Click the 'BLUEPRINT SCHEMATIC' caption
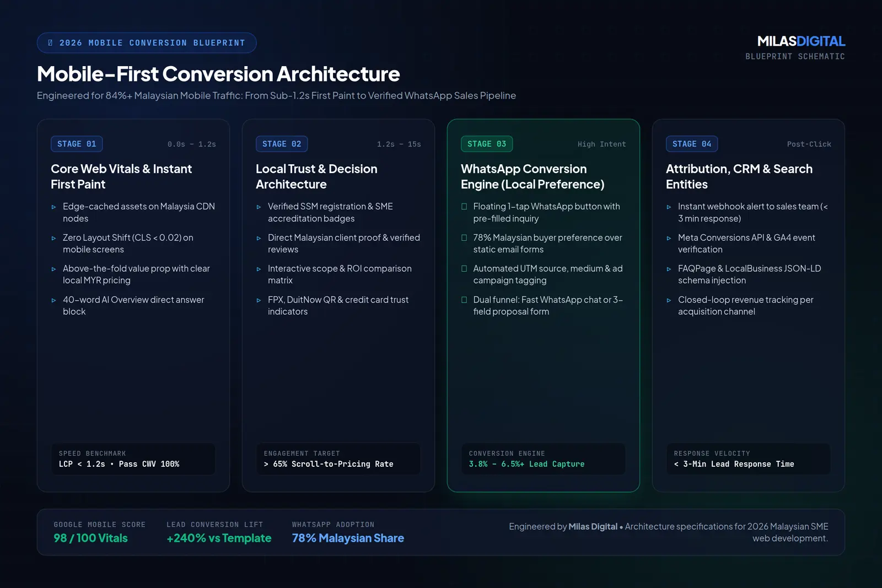This screenshot has height=588, width=882. coord(795,57)
